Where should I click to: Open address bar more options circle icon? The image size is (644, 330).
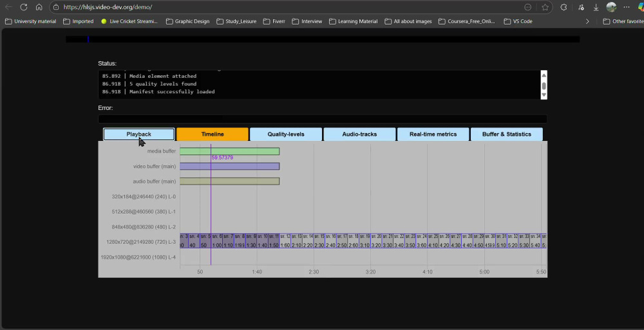click(528, 7)
